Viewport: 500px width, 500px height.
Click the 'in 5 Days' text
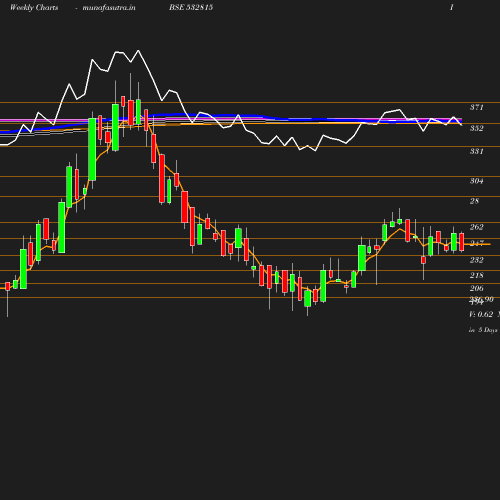483,330
